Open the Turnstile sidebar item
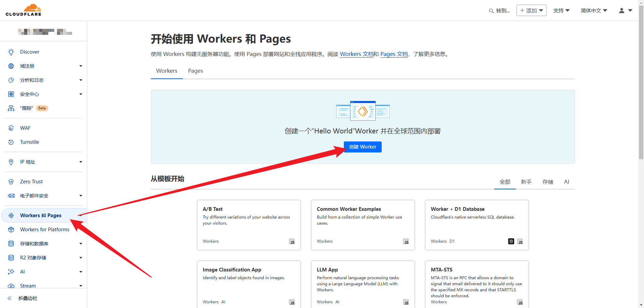The height and width of the screenshot is (308, 644). [x=30, y=142]
